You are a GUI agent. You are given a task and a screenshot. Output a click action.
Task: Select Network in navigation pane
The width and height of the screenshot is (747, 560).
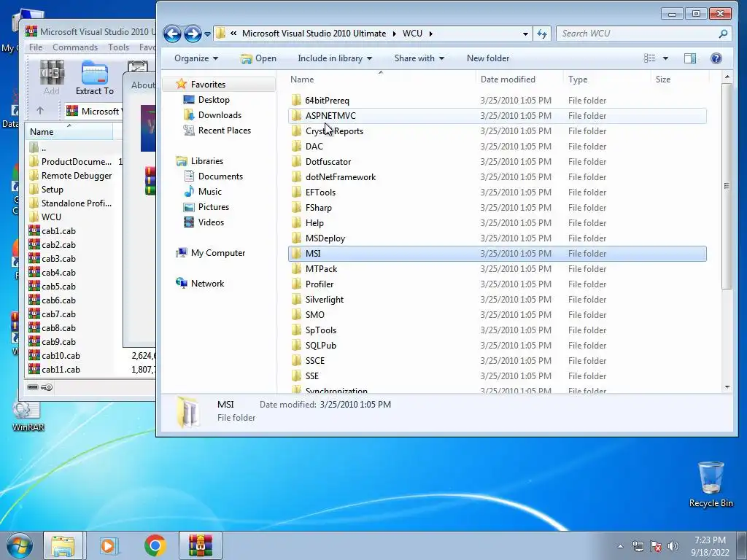[207, 284]
